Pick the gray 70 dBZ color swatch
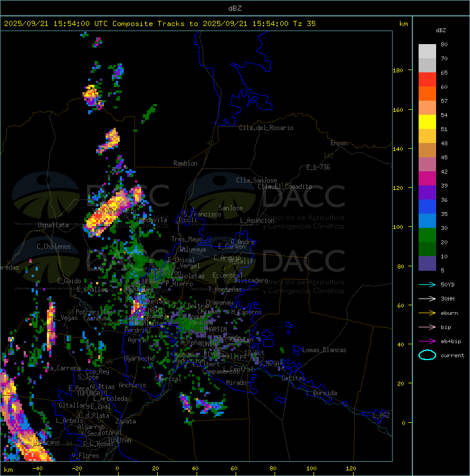Viewport: 470px width, 476px height. [x=427, y=65]
